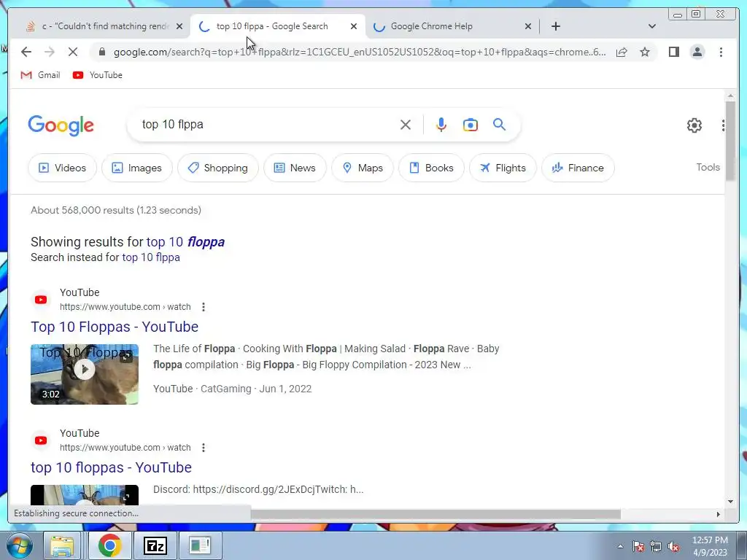Search instead for top 10 flppa

click(x=151, y=257)
